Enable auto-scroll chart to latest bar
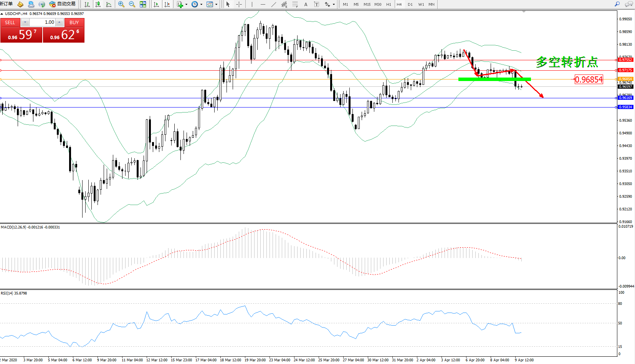The height and width of the screenshot is (364, 635). [x=156, y=4]
